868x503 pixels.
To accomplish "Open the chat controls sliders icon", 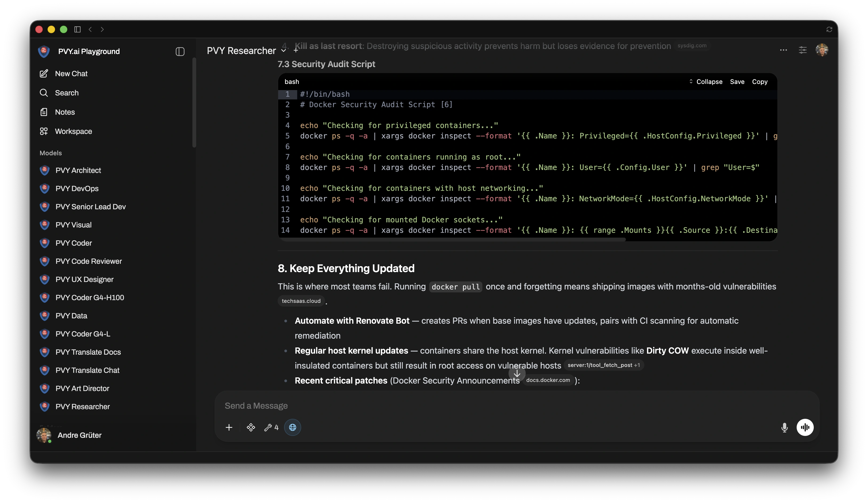I will click(803, 50).
